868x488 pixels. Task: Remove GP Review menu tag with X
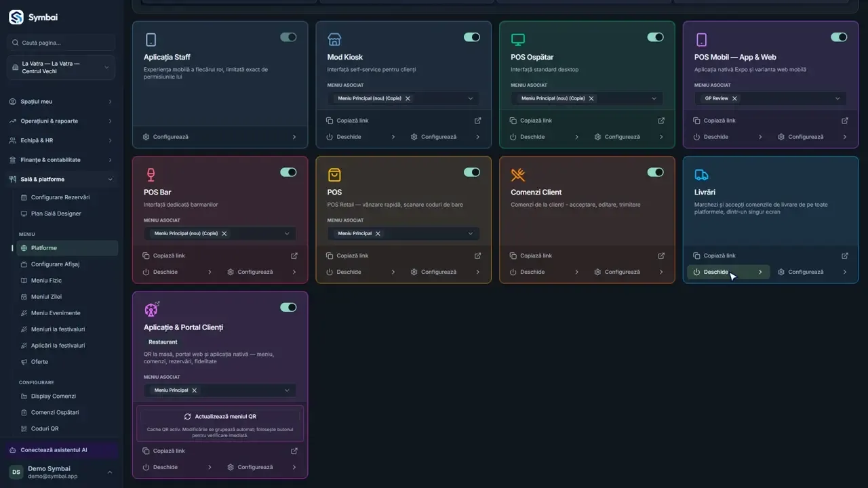coord(734,98)
